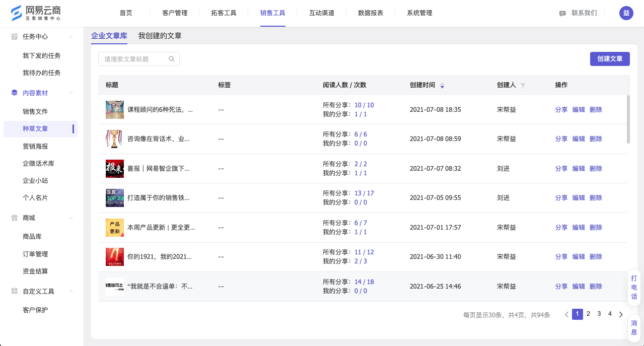Image resolution: width=644 pixels, height=346 pixels.
Task: Sort by 创建时间 arrows
Action: click(x=442, y=86)
